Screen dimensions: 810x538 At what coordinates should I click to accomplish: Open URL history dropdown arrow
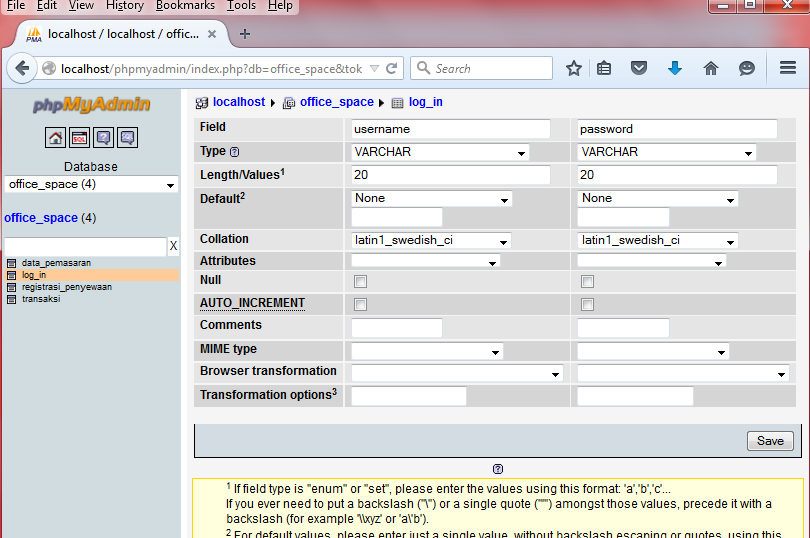click(x=375, y=68)
